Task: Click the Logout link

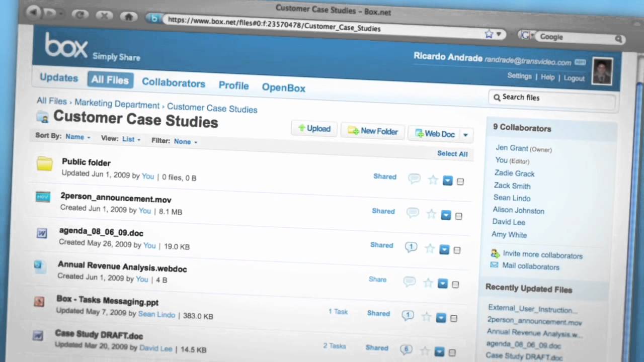Action: [x=574, y=78]
